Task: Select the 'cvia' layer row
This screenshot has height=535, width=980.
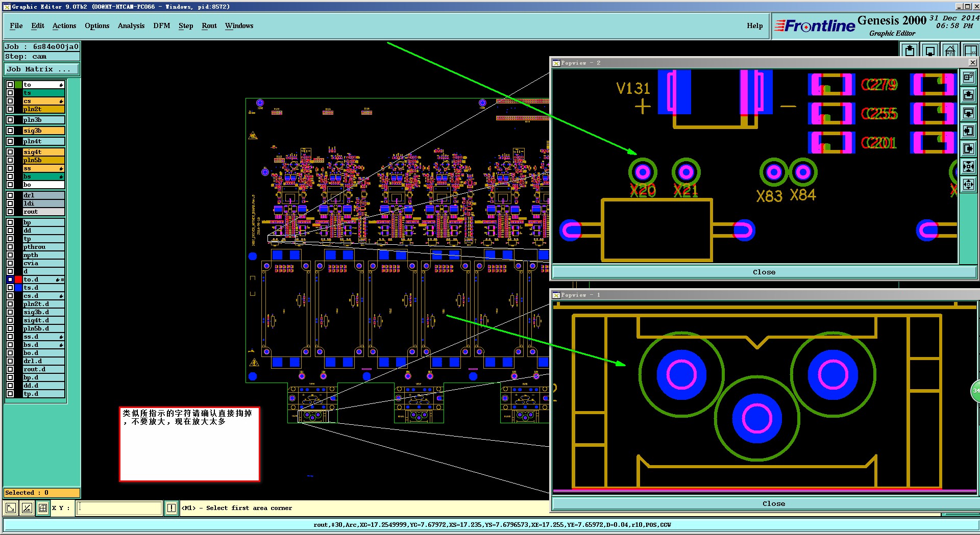Action: [43, 263]
